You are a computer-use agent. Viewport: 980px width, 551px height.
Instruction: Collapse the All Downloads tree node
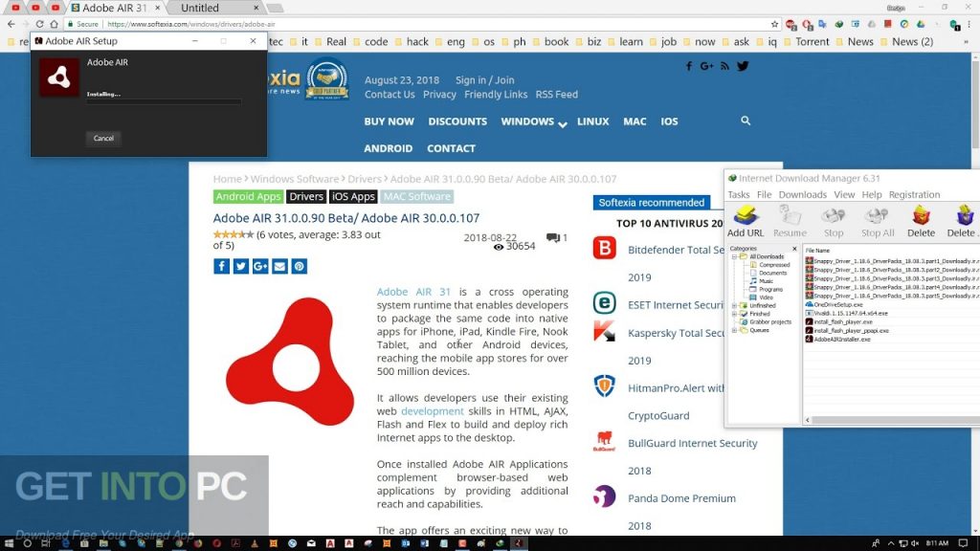[x=734, y=256]
